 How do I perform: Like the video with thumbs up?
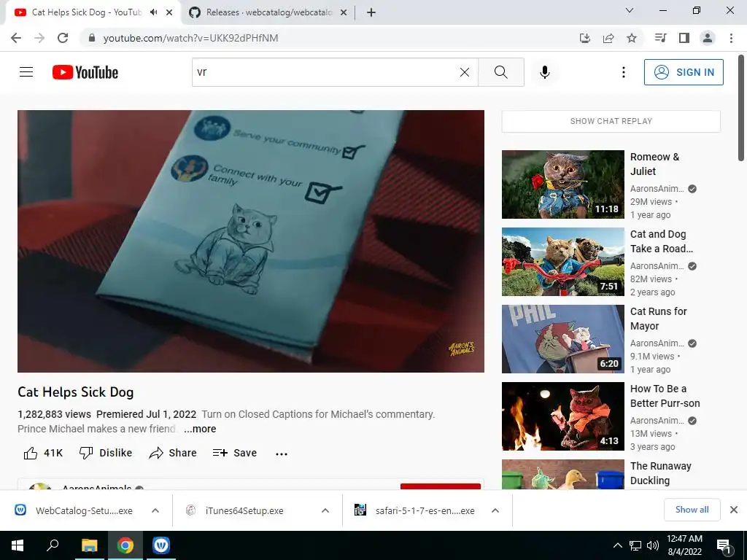[x=43, y=453]
